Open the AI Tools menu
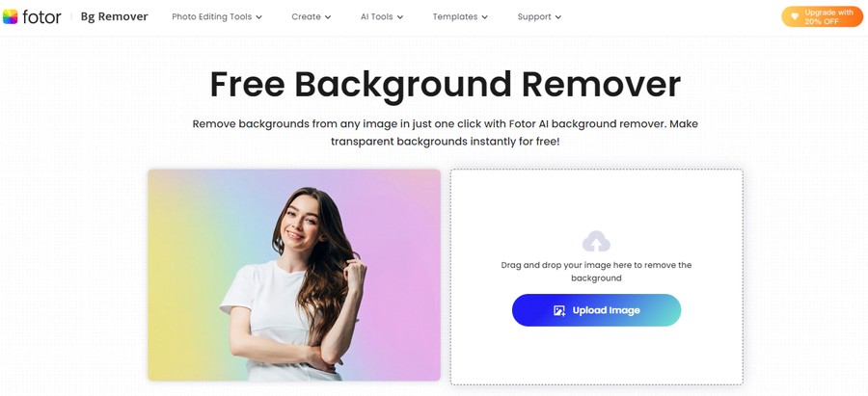The image size is (868, 396). [x=382, y=16]
